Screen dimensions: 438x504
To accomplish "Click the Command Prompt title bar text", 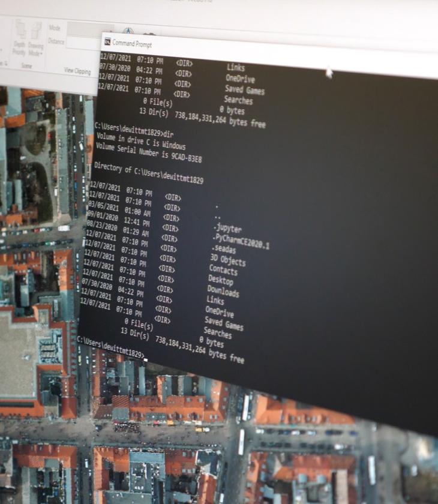I will click(132, 43).
